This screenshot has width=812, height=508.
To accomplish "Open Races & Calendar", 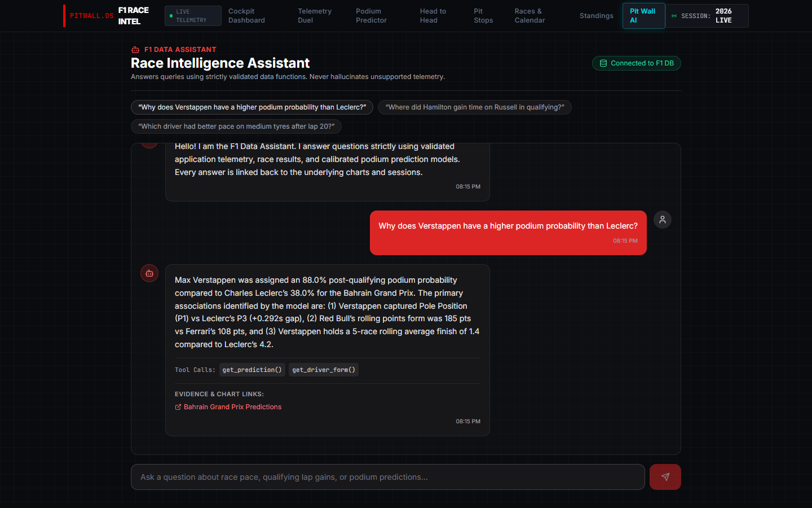I will click(529, 16).
